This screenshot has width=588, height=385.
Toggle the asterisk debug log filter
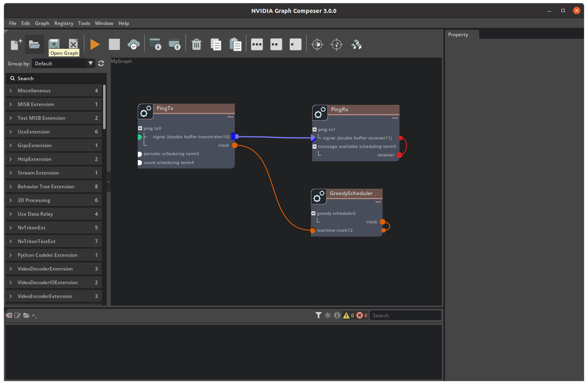coord(328,315)
